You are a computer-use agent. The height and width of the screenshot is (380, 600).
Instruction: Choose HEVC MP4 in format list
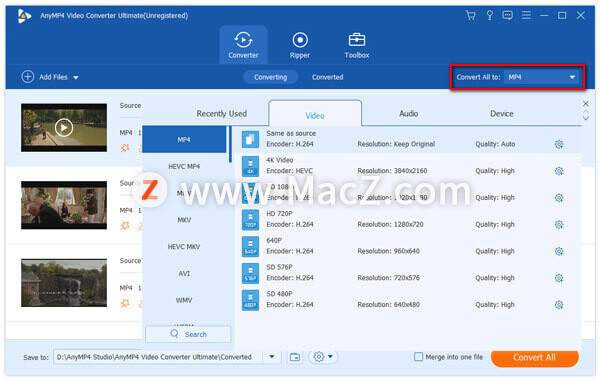pyautogui.click(x=184, y=166)
